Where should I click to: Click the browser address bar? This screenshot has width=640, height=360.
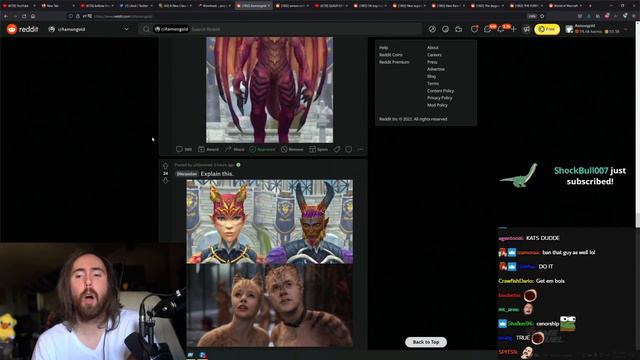(306, 16)
